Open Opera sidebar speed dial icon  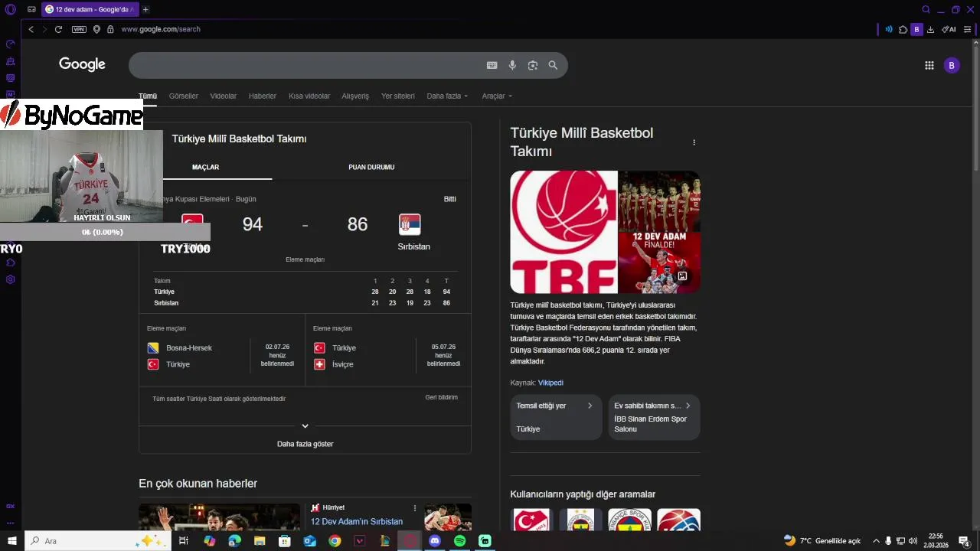[11, 44]
